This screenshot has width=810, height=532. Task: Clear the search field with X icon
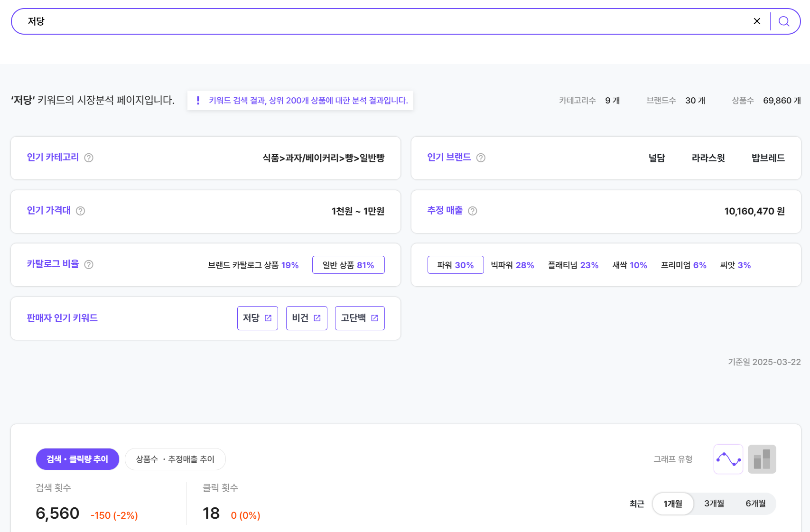[757, 21]
